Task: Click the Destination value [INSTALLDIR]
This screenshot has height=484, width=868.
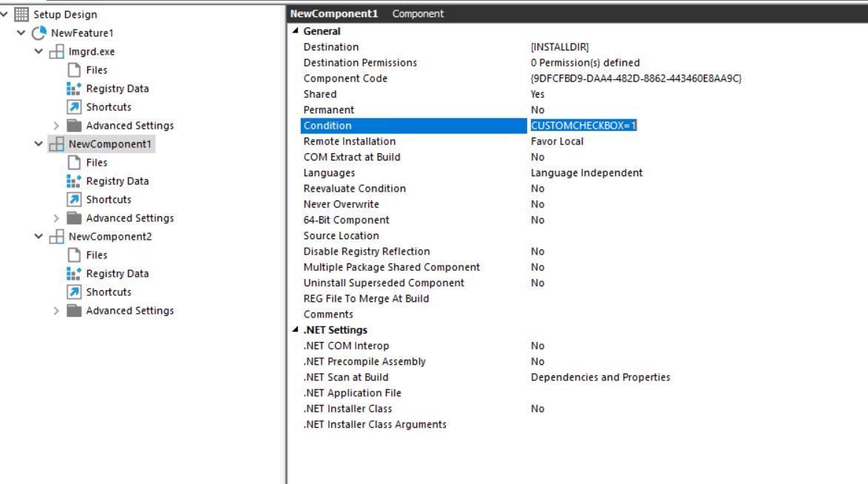Action: click(x=560, y=47)
